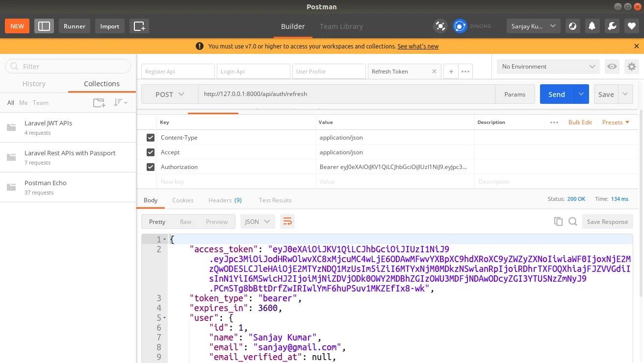Open the collections sort order control
644x363 pixels.
pos(120,102)
